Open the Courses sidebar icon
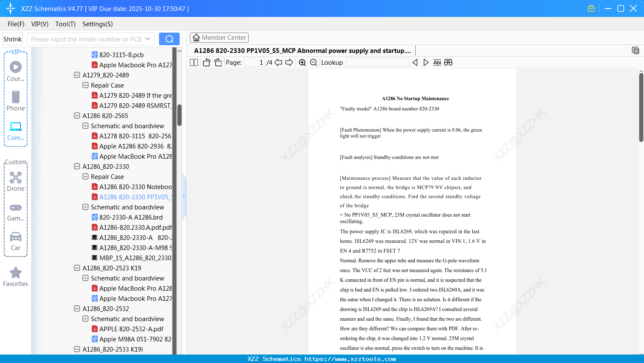This screenshot has height=363, width=644. 16,71
